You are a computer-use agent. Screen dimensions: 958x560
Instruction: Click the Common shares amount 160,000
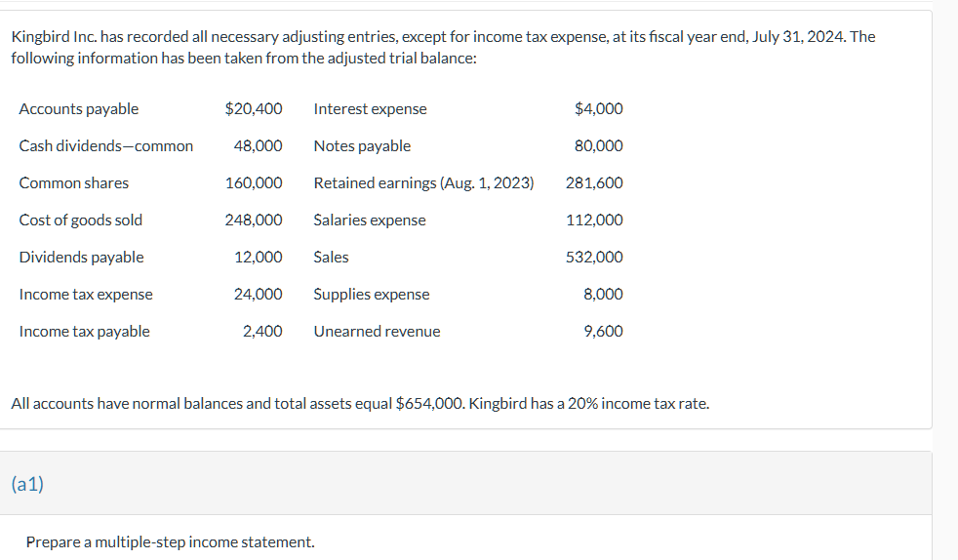(x=254, y=183)
